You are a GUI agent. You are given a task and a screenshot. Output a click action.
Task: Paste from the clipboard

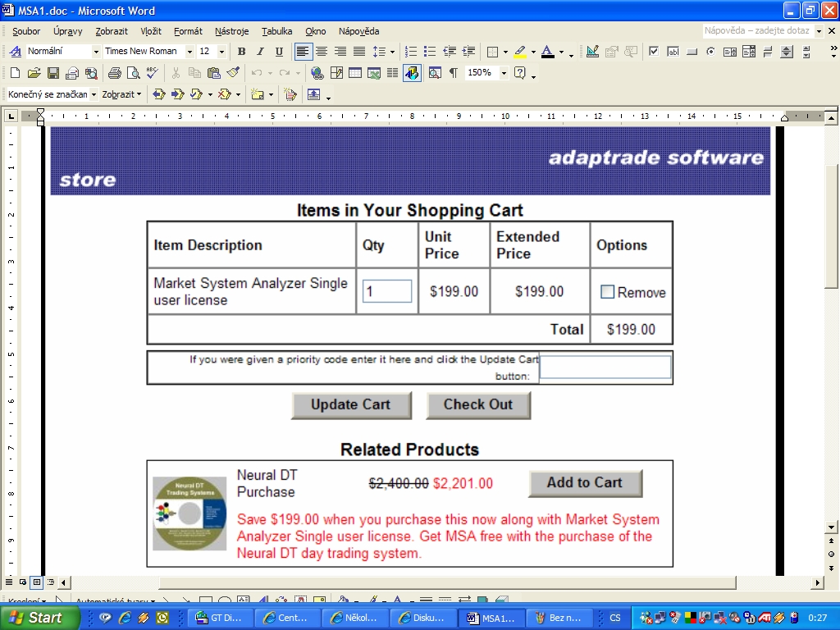pyautogui.click(x=214, y=73)
